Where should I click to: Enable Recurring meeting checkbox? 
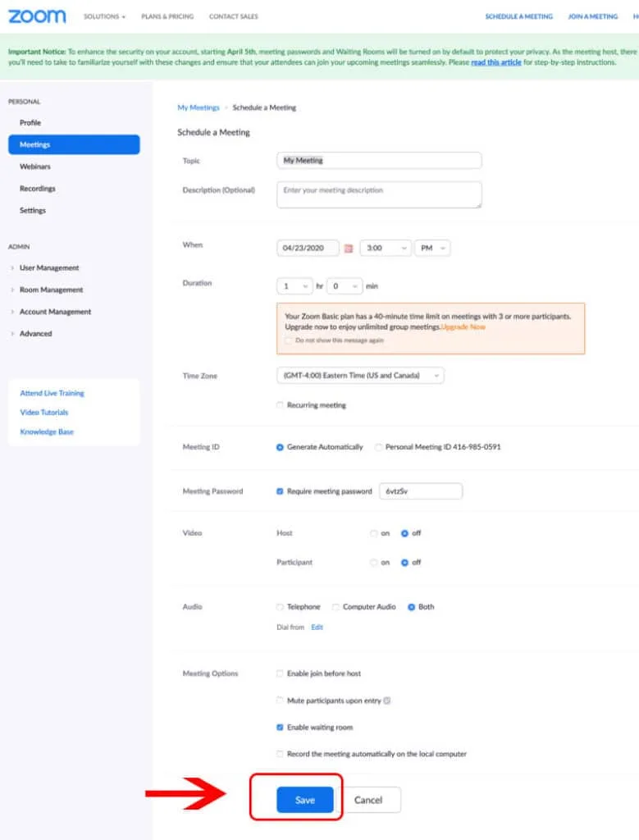280,405
